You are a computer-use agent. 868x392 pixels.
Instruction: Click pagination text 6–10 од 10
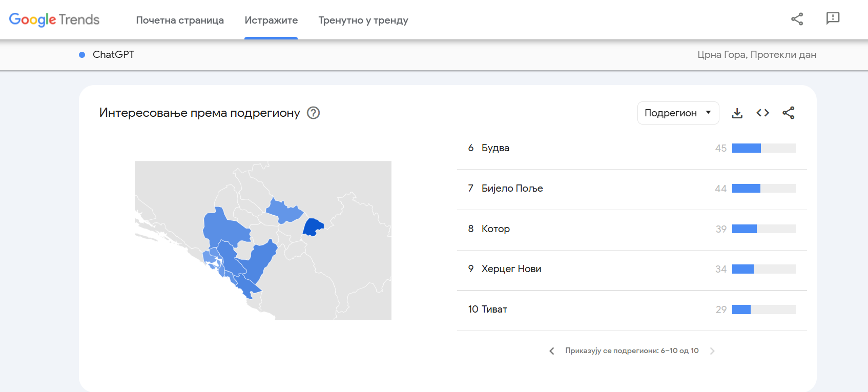pos(679,350)
